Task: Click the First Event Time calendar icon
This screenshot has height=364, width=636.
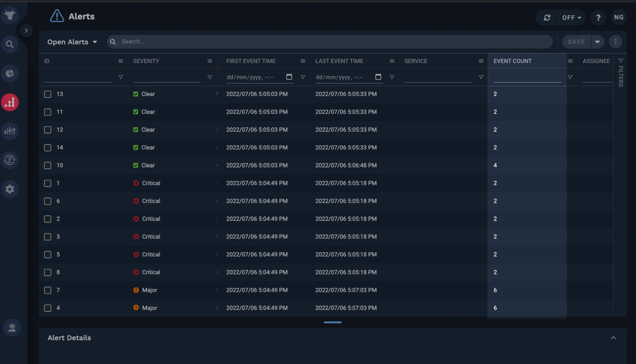Action: pyautogui.click(x=289, y=77)
